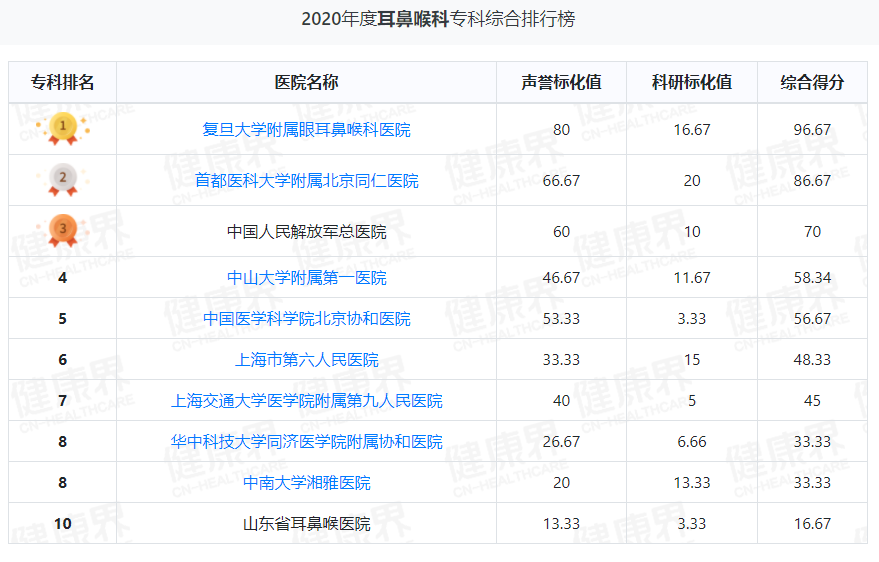Open 上海交通大学医学院附属第九人民医院 link
The height and width of the screenshot is (562, 879).
pyautogui.click(x=306, y=401)
